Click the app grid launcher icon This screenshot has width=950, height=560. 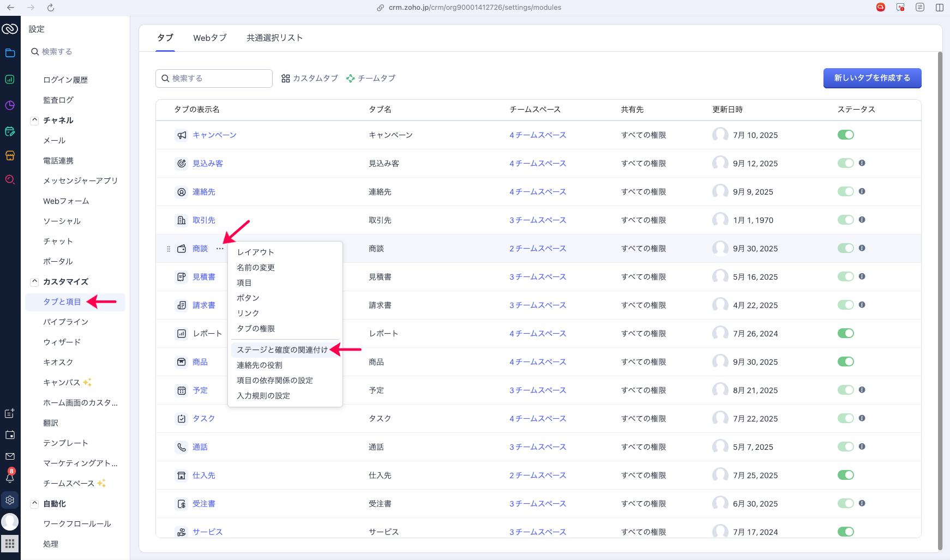point(10,543)
